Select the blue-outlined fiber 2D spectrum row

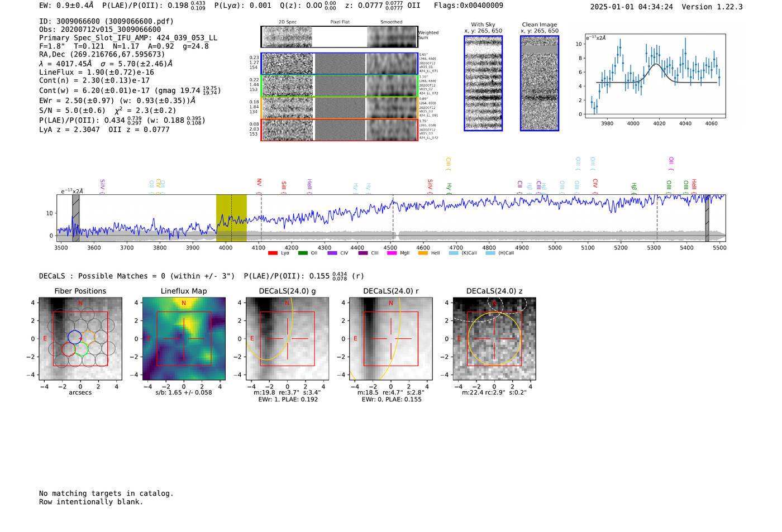[340, 64]
